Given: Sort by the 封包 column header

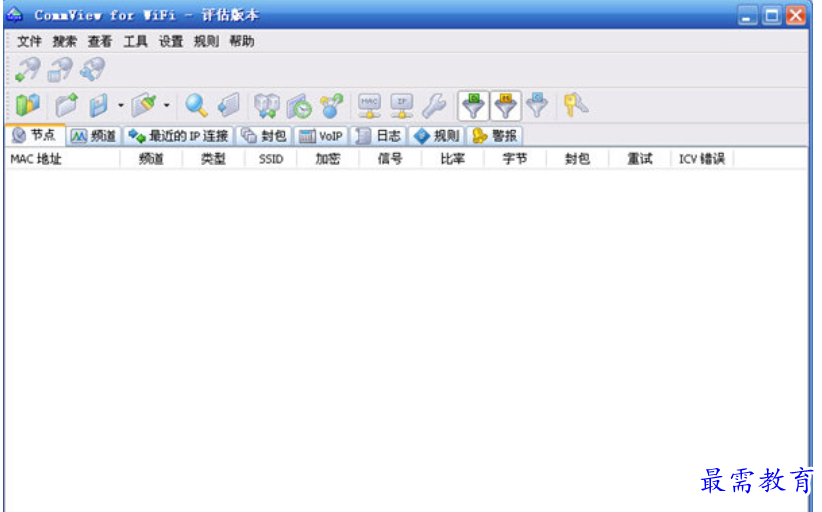Looking at the screenshot, I should 578,159.
